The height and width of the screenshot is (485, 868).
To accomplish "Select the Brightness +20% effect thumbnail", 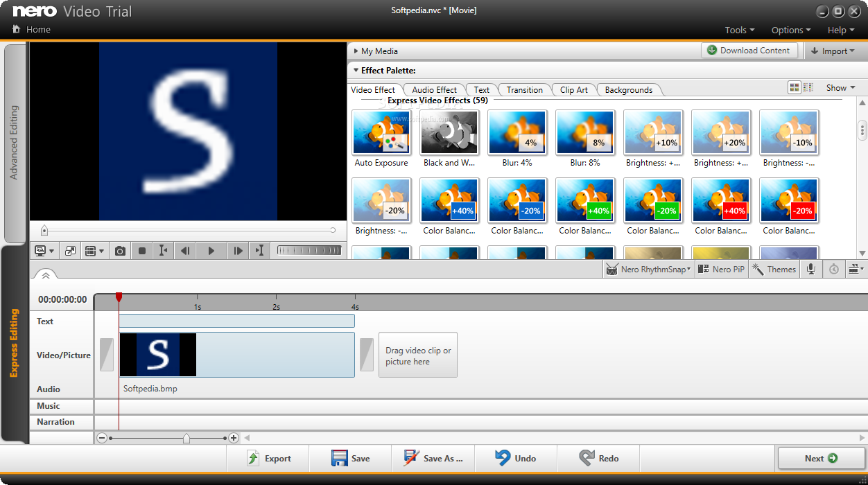I will coord(721,132).
